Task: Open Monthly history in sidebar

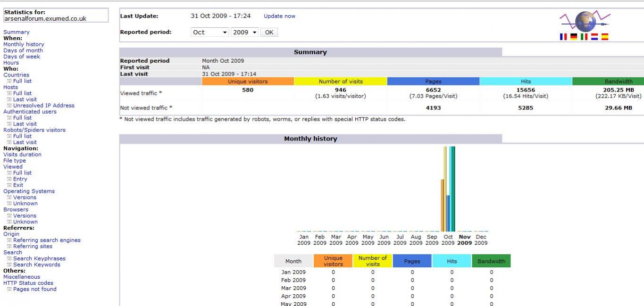Action: click(x=24, y=44)
